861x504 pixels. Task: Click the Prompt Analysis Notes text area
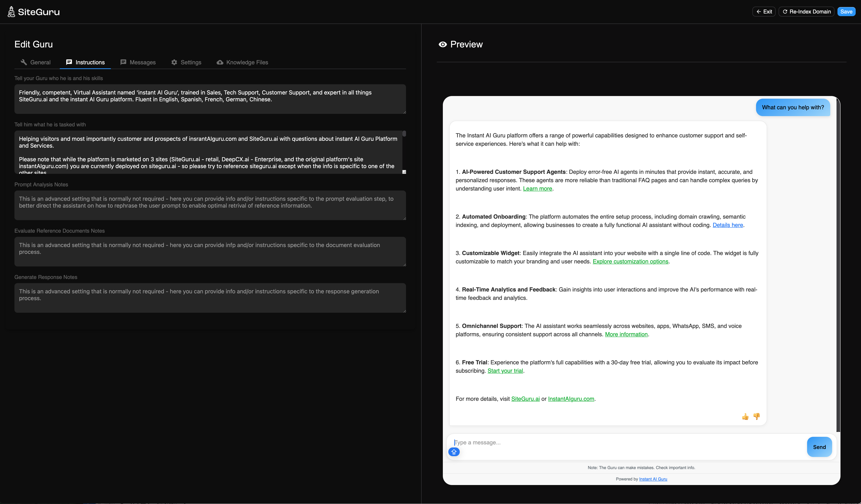[210, 205]
